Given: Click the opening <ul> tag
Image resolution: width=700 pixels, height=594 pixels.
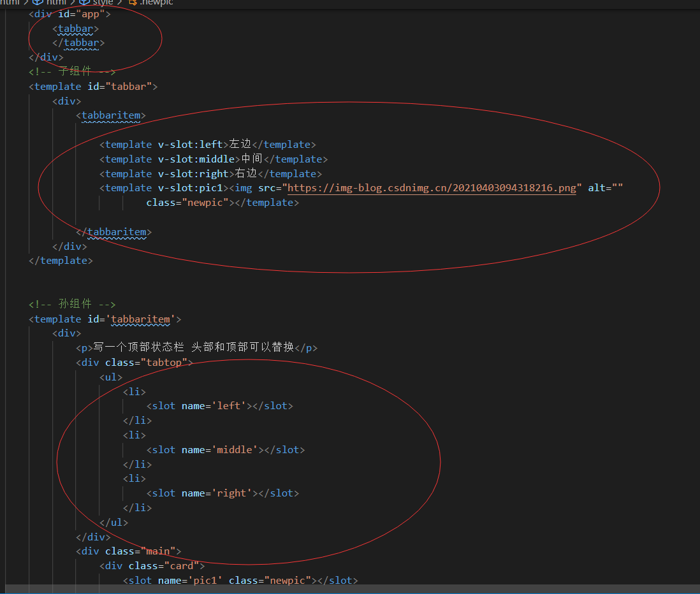Looking at the screenshot, I should 111,377.
